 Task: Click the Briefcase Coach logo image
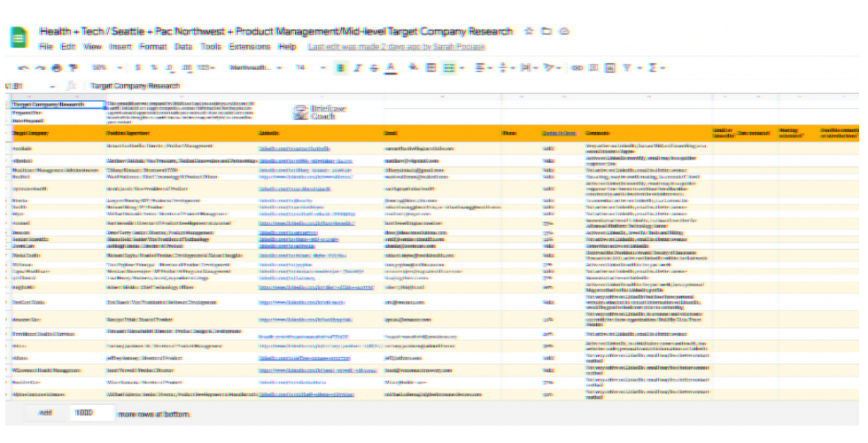pyautogui.click(x=322, y=113)
